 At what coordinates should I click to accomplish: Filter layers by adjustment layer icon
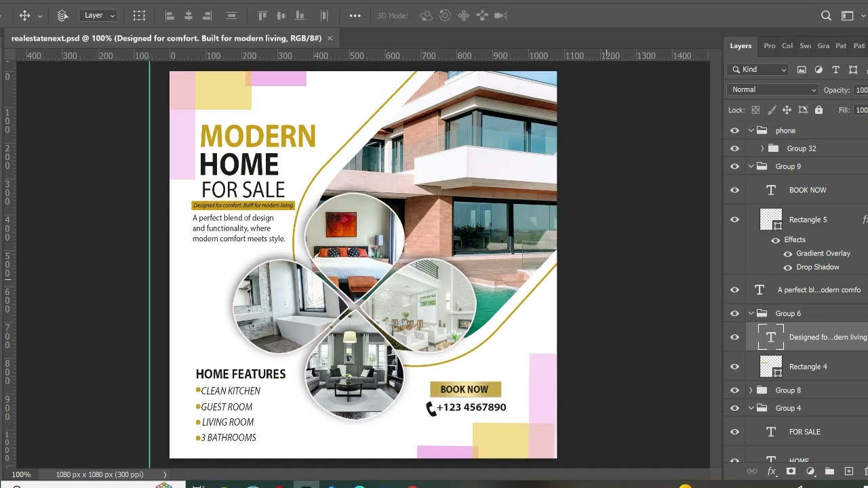point(818,70)
